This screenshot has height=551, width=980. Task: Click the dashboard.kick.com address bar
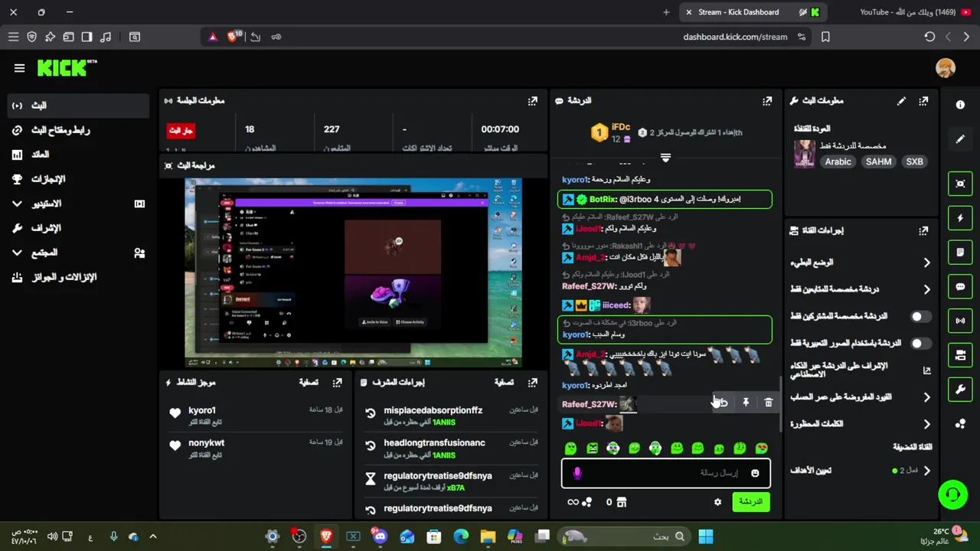click(735, 37)
